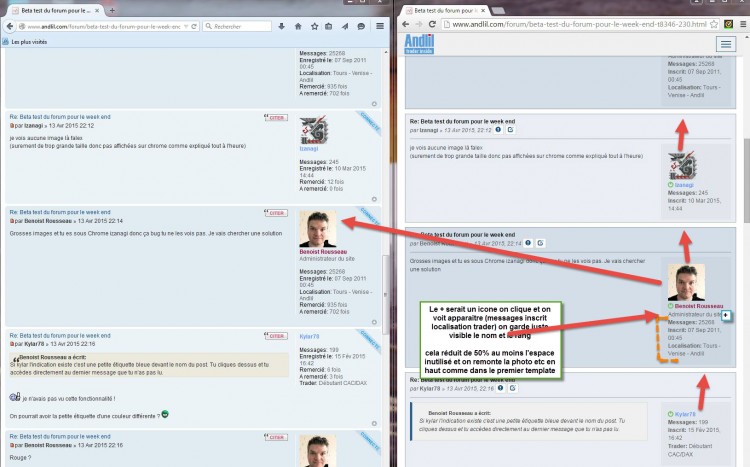This screenshot has width=750, height=467.
Task: Open Les plus visités bookmarks item
Action: click(x=29, y=42)
